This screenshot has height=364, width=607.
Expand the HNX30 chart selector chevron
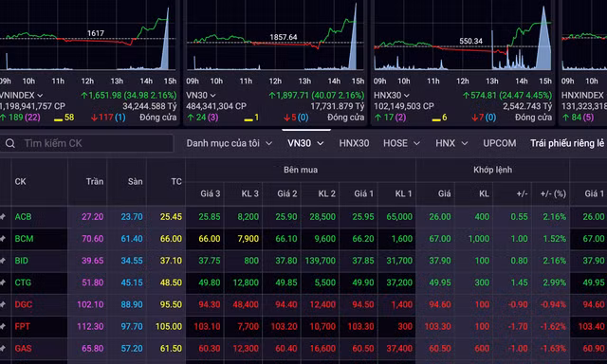406,95
